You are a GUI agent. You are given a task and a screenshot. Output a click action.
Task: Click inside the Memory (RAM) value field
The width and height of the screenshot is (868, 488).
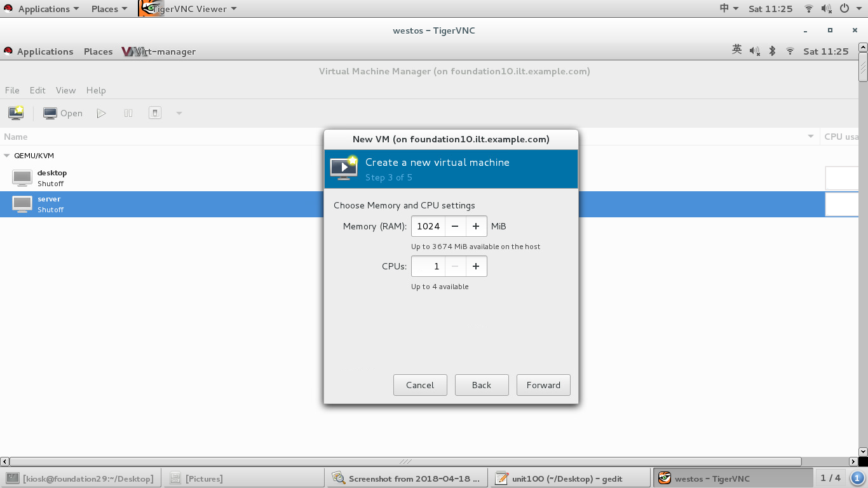pyautogui.click(x=428, y=226)
